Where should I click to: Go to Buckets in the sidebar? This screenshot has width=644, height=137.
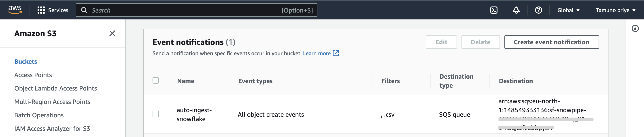tap(26, 61)
